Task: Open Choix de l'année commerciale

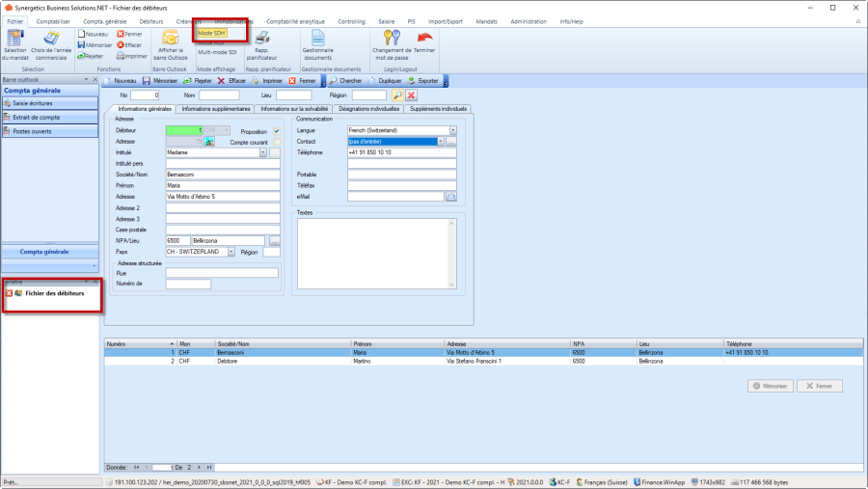Action: pos(48,40)
